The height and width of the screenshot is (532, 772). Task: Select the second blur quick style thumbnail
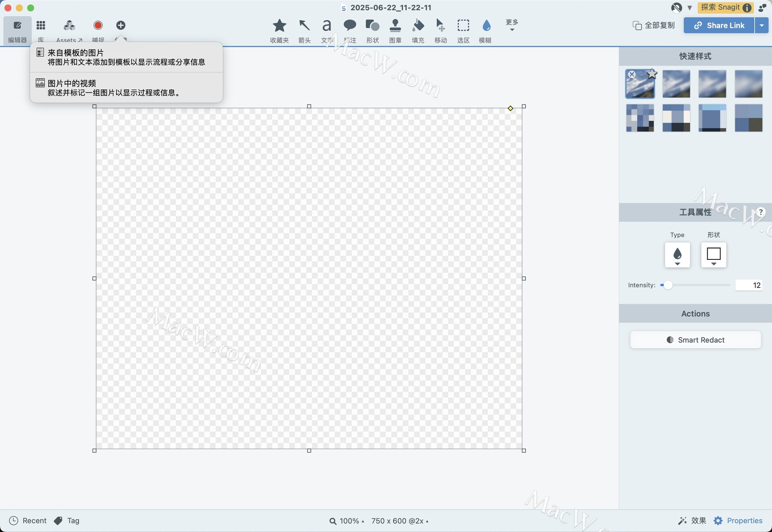click(676, 84)
